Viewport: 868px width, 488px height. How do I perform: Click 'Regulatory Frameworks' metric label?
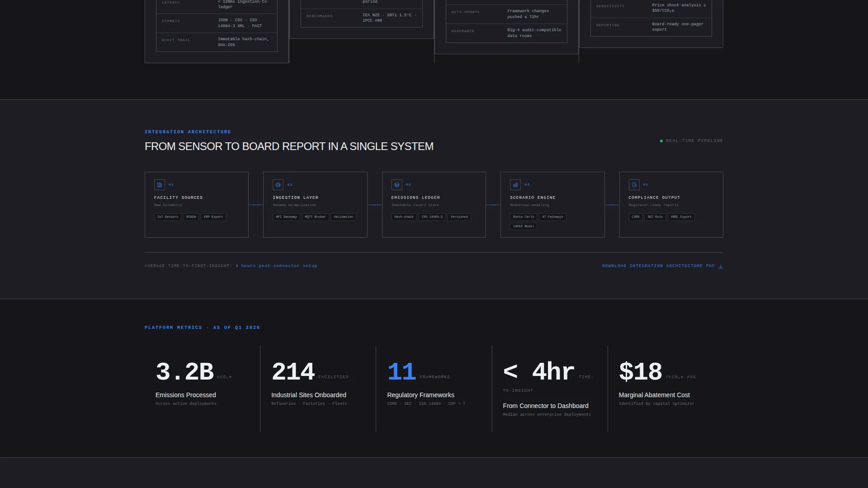point(421,395)
